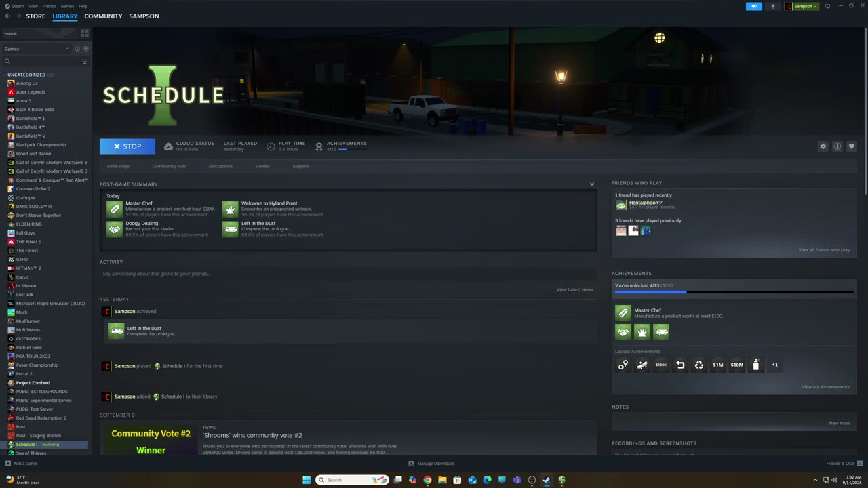Image resolution: width=868 pixels, height=488 pixels.
Task: Select the locked $1M achievement icon
Action: tap(717, 365)
